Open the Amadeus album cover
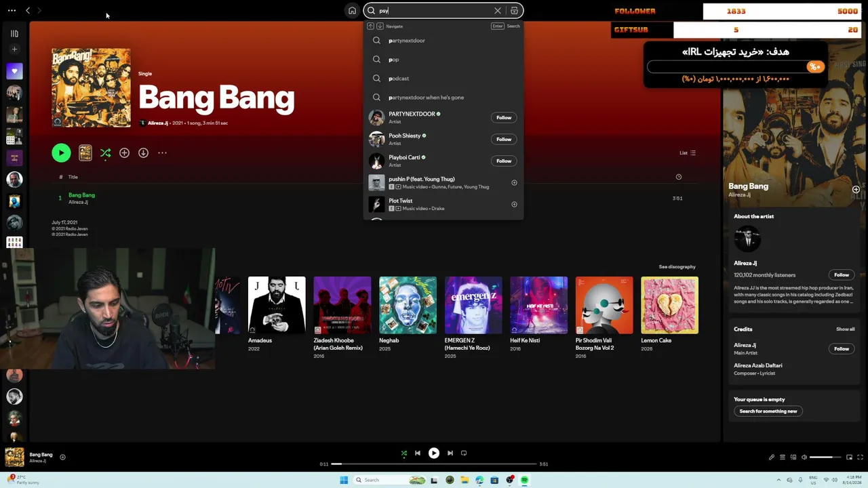 pyautogui.click(x=277, y=305)
